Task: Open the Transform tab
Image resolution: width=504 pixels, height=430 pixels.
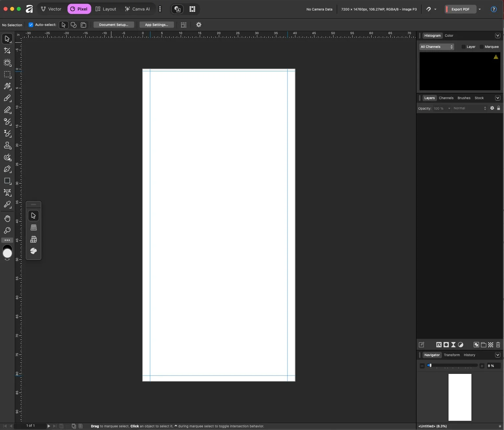Action: [452, 355]
